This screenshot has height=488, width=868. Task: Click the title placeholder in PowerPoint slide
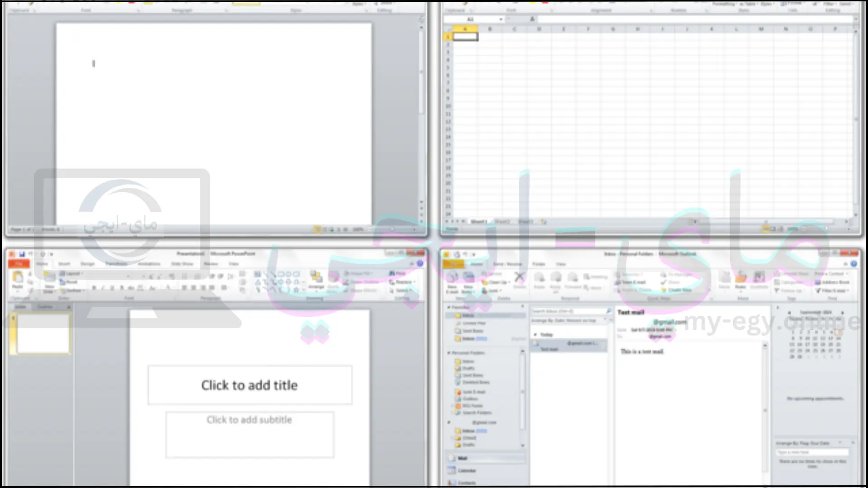pyautogui.click(x=249, y=385)
